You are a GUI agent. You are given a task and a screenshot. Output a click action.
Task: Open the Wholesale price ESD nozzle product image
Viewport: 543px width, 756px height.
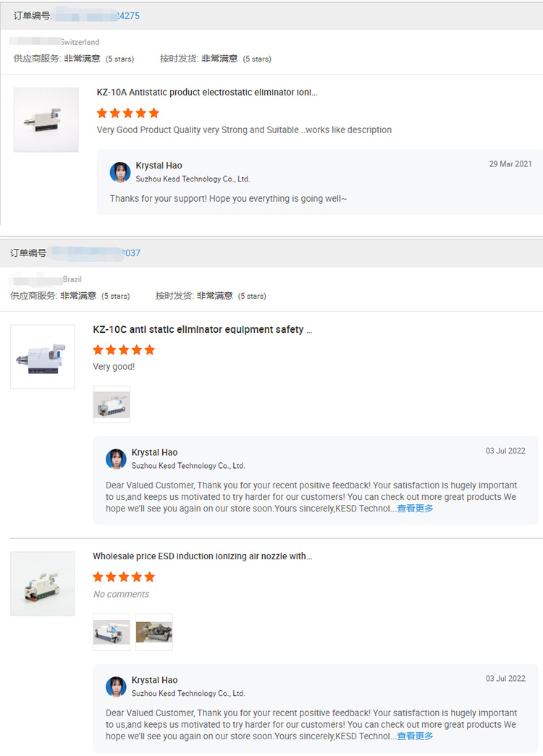point(43,584)
